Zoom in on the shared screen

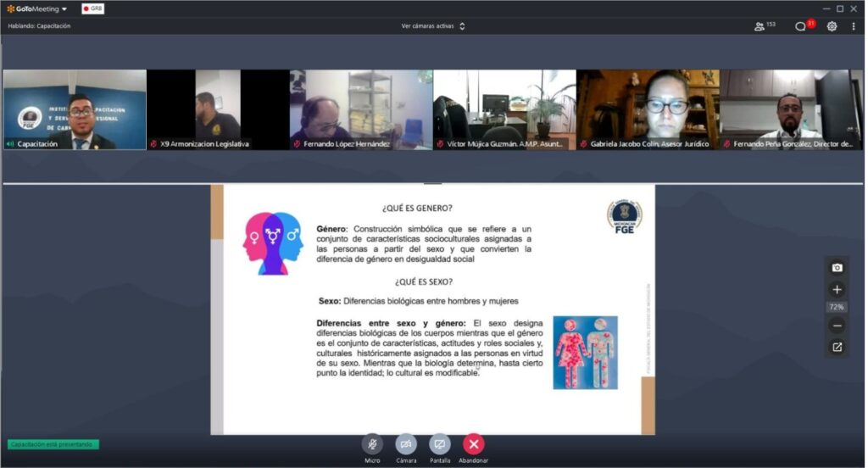coord(837,290)
